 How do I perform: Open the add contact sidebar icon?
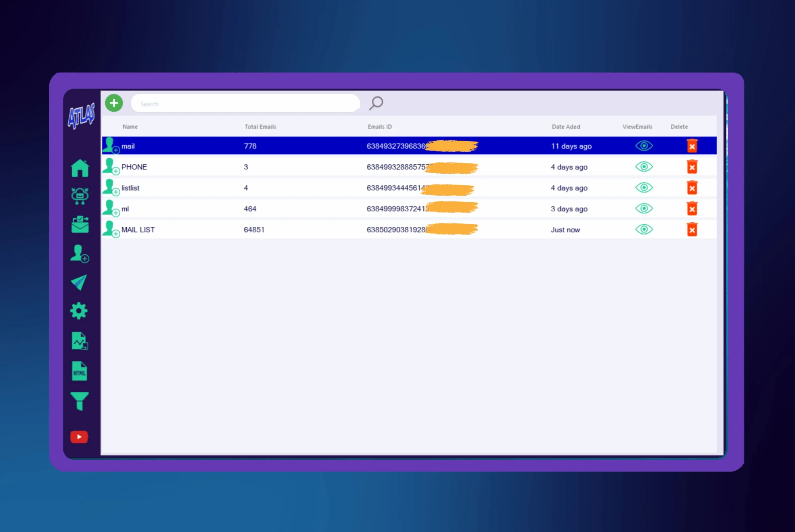[x=79, y=254]
